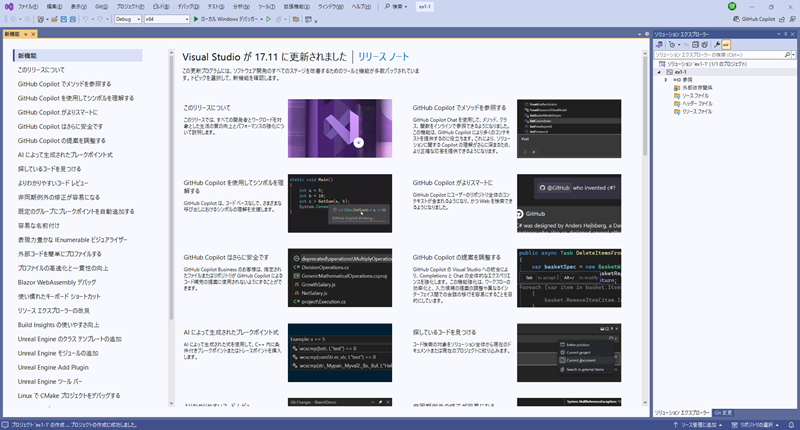Click the Show All Files icon in Solution Explorer
Screen dimensions: 800x430
click(703, 46)
